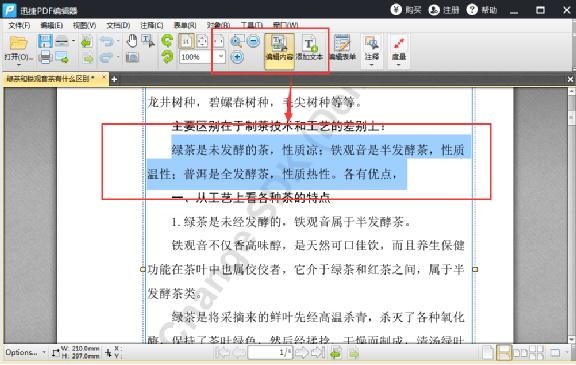Toggle actual size 1:1 view
The image size is (576, 365).
click(186, 41)
